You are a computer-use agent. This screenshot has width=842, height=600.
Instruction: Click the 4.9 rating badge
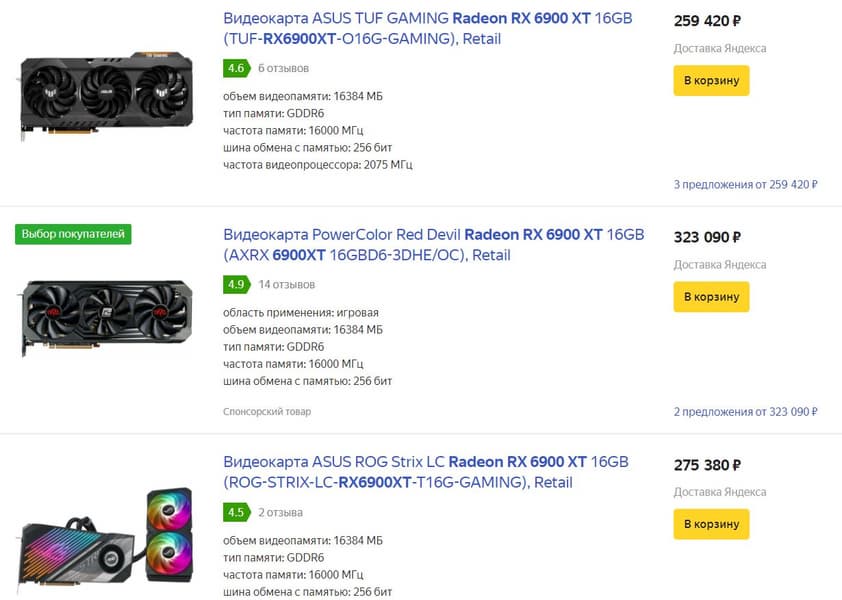(x=236, y=285)
